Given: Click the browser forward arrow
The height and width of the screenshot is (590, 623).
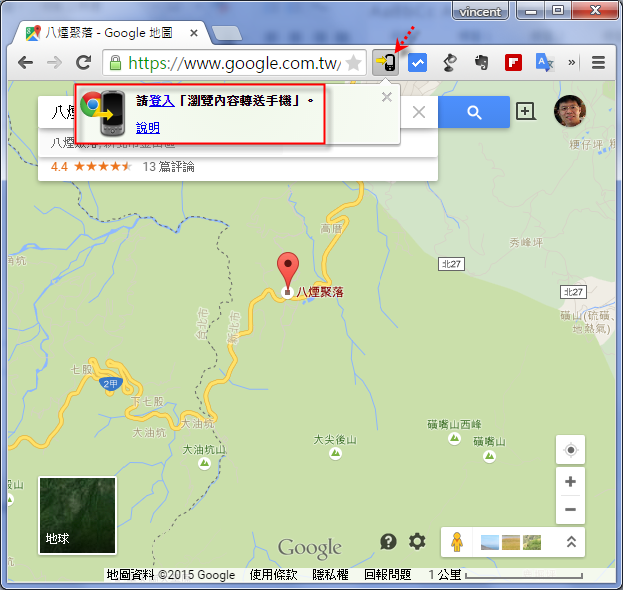Looking at the screenshot, I should [x=54, y=62].
